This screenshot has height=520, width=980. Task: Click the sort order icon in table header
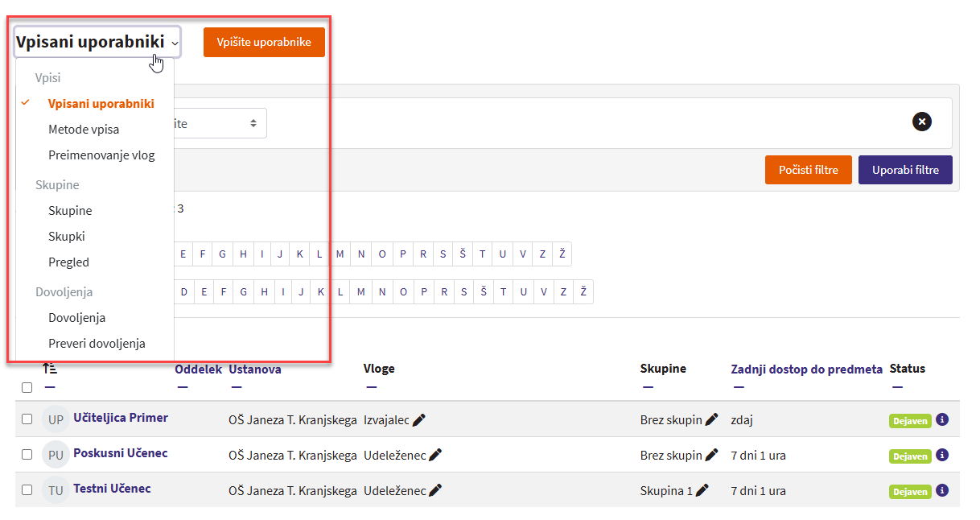click(x=50, y=369)
